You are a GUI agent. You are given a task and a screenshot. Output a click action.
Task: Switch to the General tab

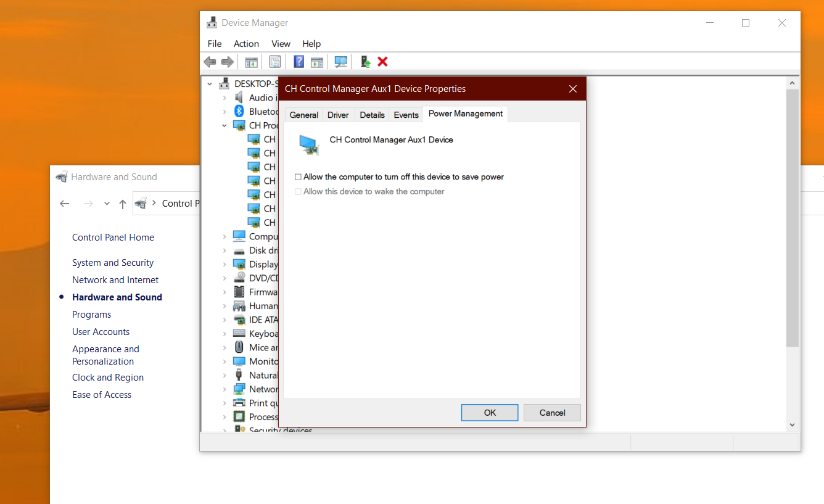(x=304, y=115)
